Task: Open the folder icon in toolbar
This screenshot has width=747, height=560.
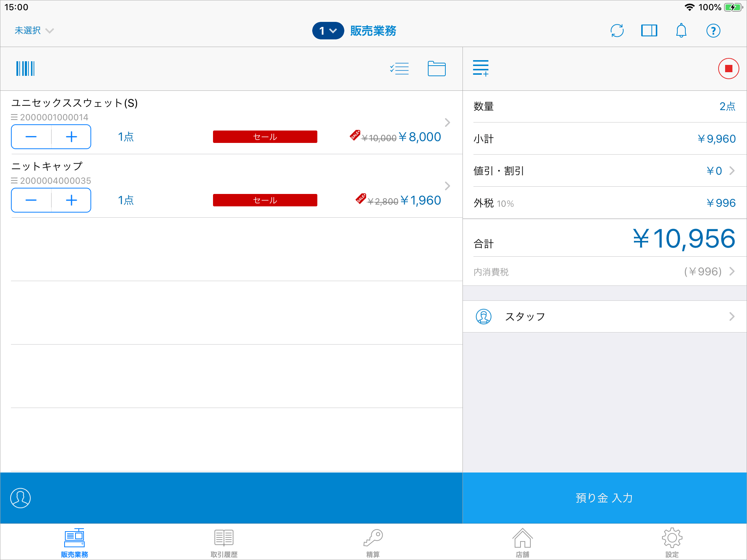Action: 436,69
